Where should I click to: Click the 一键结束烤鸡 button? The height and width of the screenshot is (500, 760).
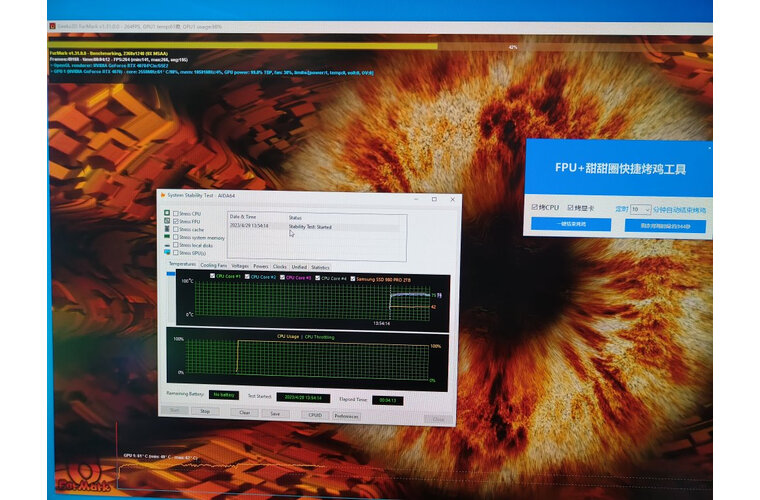pyautogui.click(x=570, y=226)
